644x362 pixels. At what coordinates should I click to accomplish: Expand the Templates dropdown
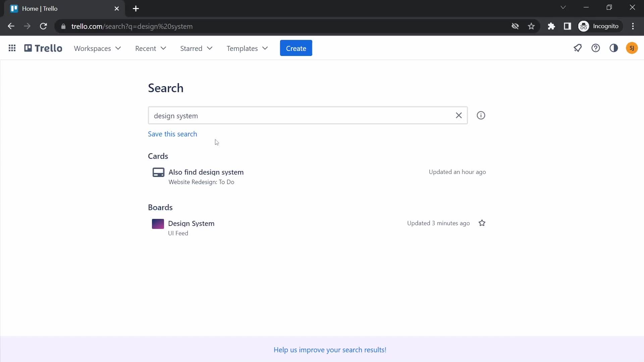point(247,48)
